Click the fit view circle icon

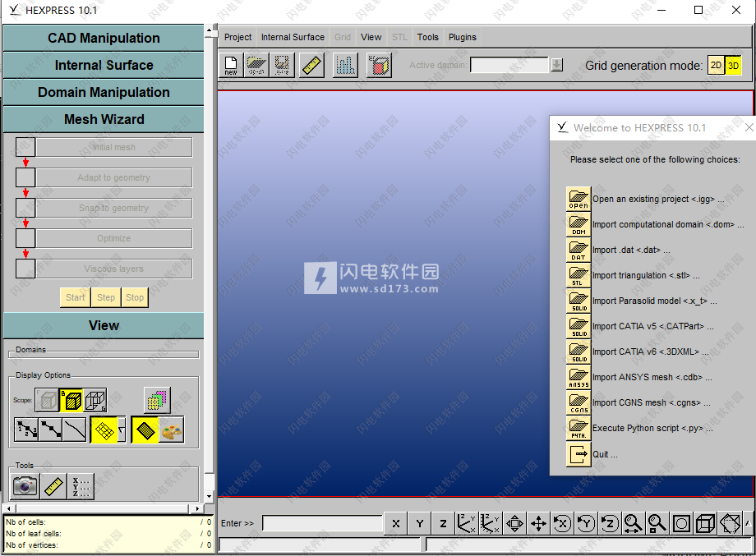point(681,523)
